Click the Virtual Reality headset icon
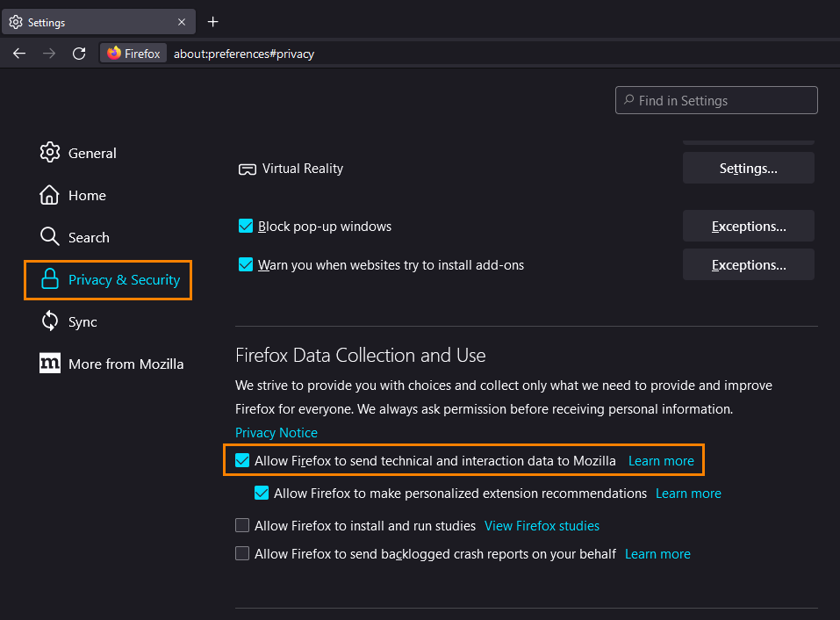The image size is (840, 620). click(x=247, y=169)
